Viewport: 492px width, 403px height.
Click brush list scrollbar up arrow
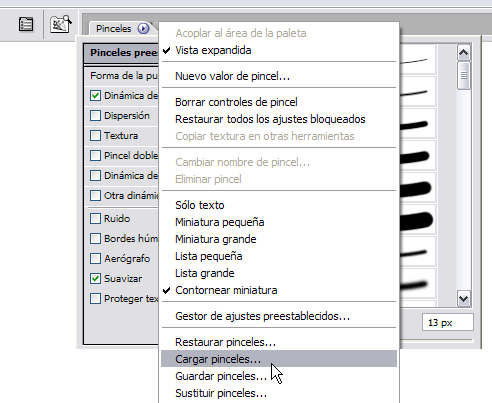464,53
